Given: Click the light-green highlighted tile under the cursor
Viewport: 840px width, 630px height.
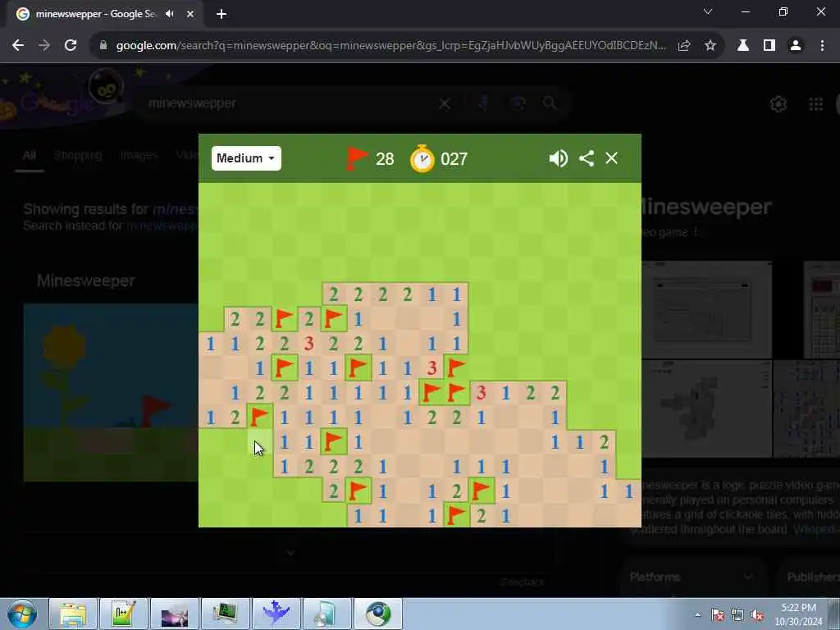Looking at the screenshot, I should coord(259,442).
